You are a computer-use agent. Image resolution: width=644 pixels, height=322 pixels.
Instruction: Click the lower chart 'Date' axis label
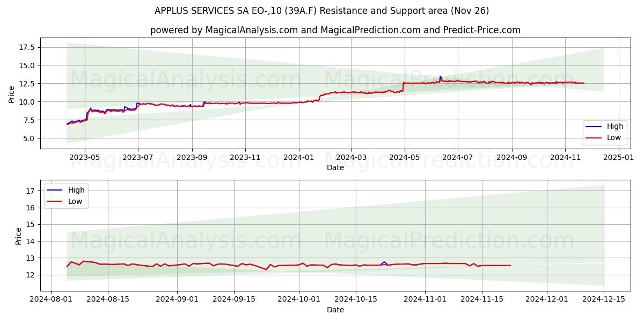[335, 310]
